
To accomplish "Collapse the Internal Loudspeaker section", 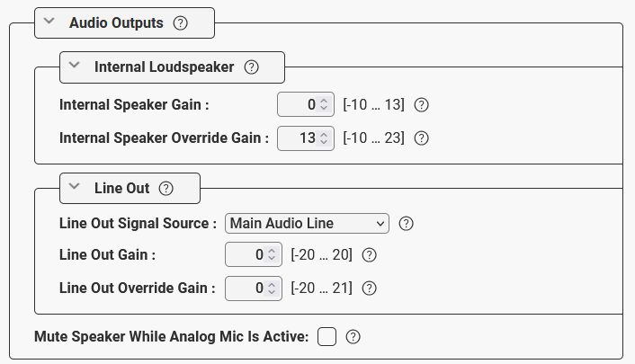I will pos(76,67).
